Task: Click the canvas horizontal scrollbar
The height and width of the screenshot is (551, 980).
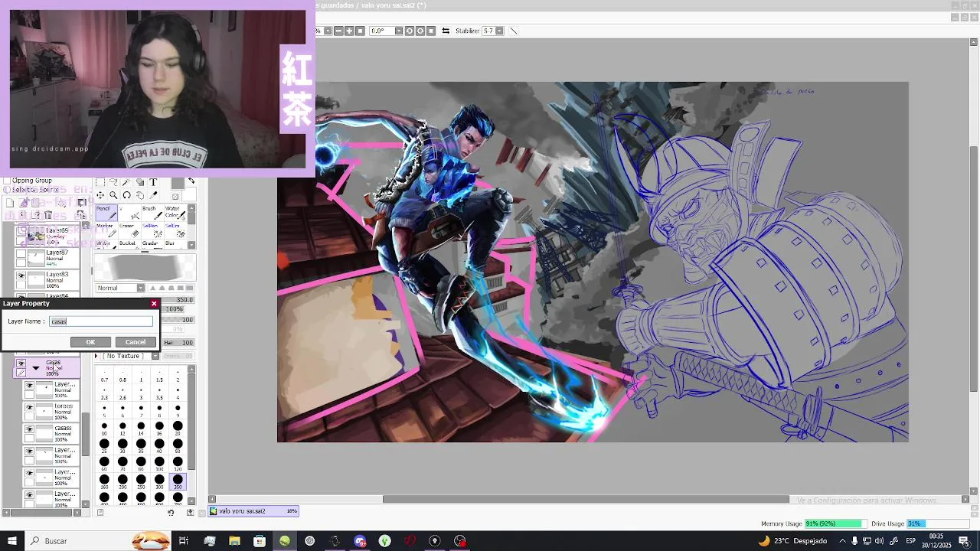Action: click(586, 500)
